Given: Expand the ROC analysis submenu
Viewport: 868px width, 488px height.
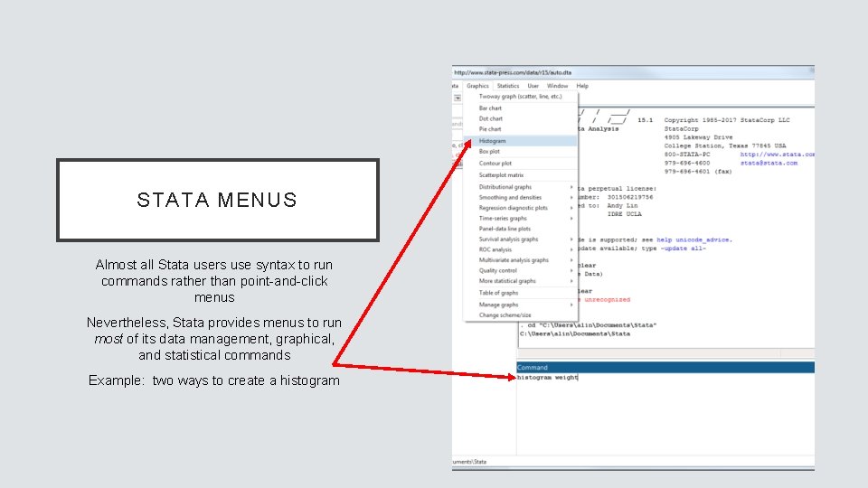Looking at the screenshot, I should tap(520, 249).
